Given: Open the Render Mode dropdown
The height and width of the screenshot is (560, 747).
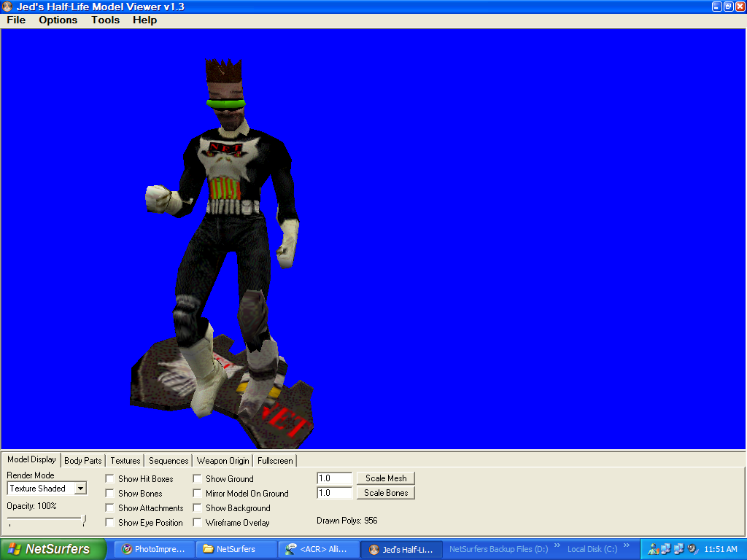Looking at the screenshot, I should 80,489.
